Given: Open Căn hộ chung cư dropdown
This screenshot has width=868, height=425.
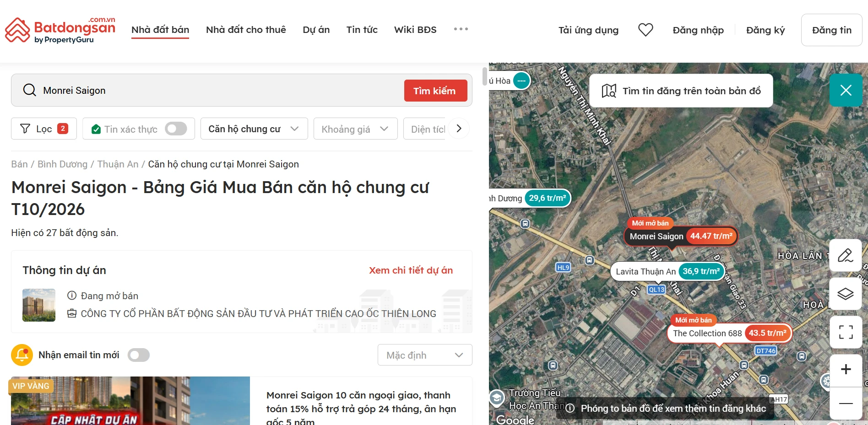Looking at the screenshot, I should tap(254, 129).
